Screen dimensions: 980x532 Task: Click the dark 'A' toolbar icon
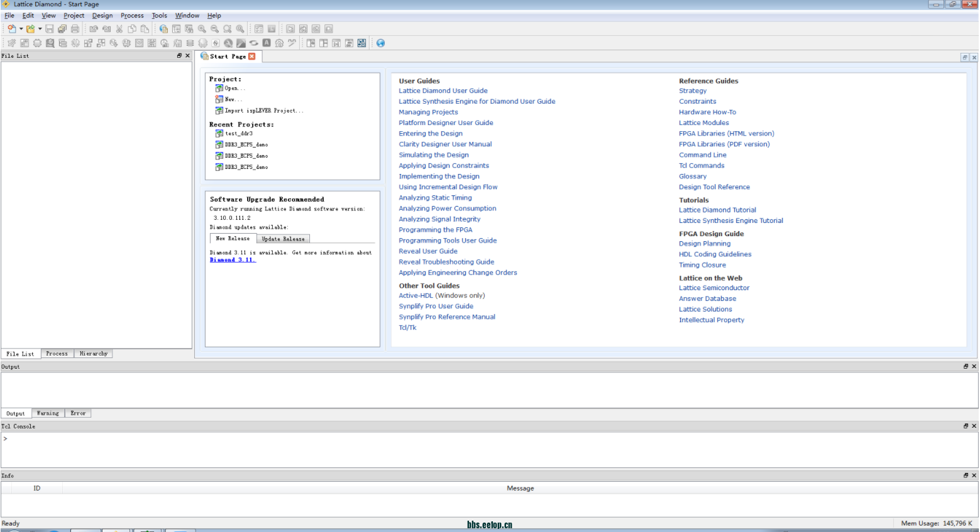coord(267,43)
